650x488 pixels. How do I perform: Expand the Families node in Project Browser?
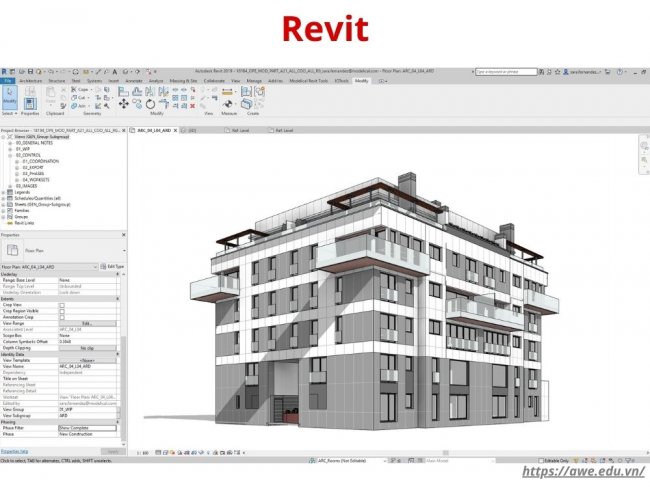tap(4, 211)
